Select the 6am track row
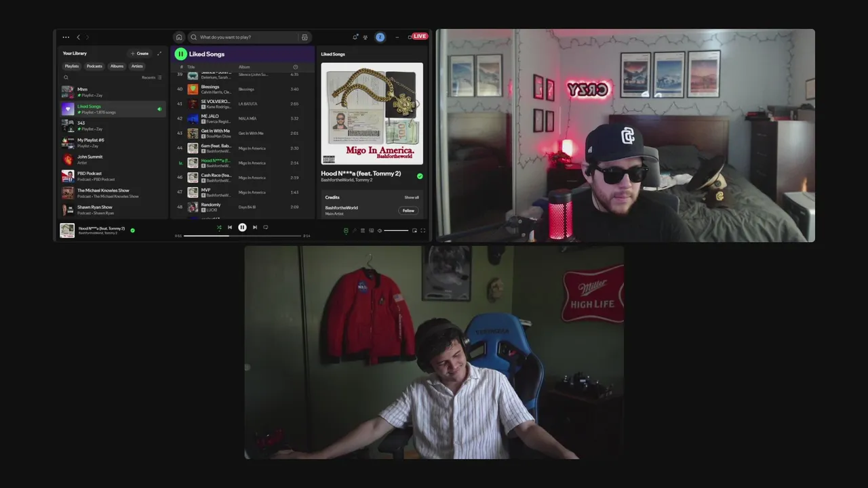This screenshot has height=488, width=868. [242, 148]
